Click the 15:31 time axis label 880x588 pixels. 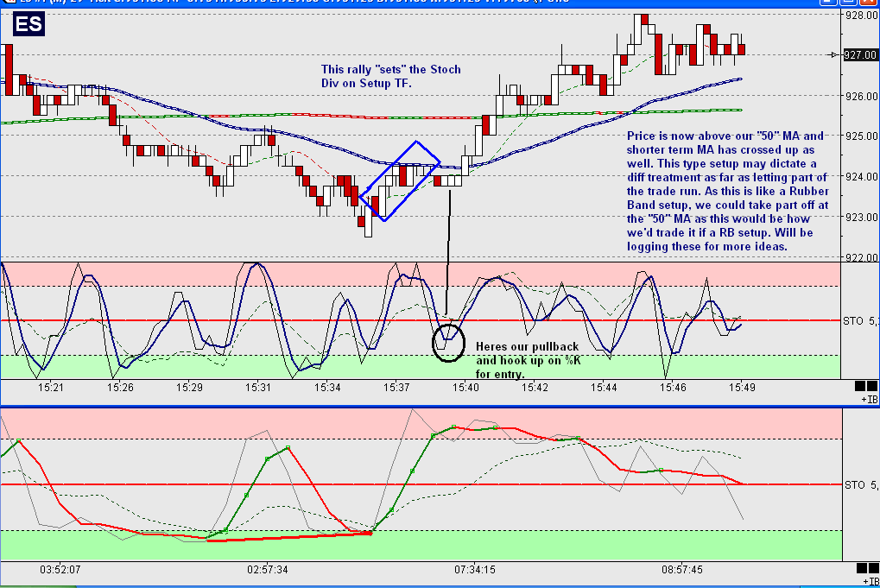point(258,387)
